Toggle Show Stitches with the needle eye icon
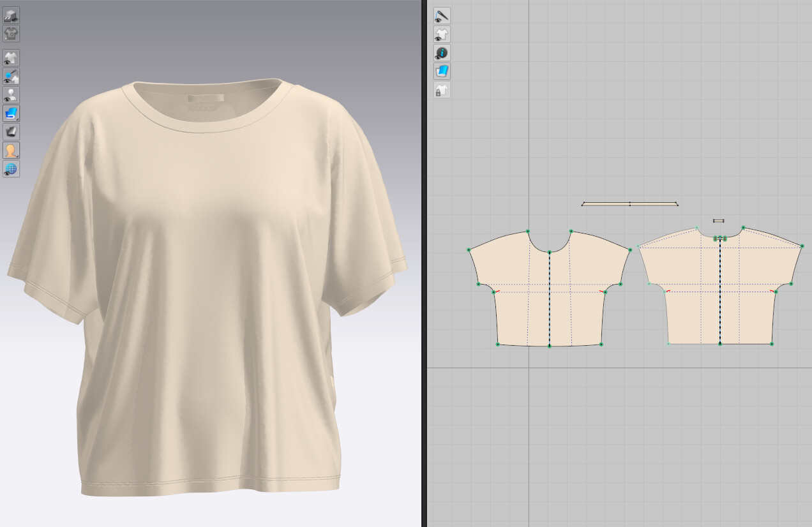The height and width of the screenshot is (527, 812). (x=442, y=16)
